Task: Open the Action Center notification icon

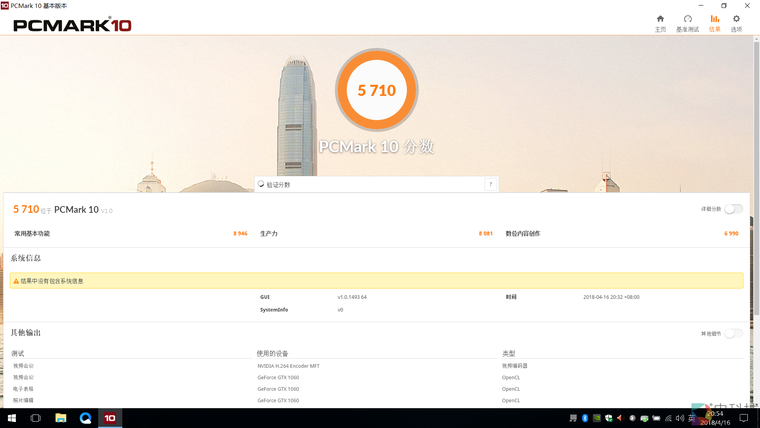Action: [x=744, y=418]
